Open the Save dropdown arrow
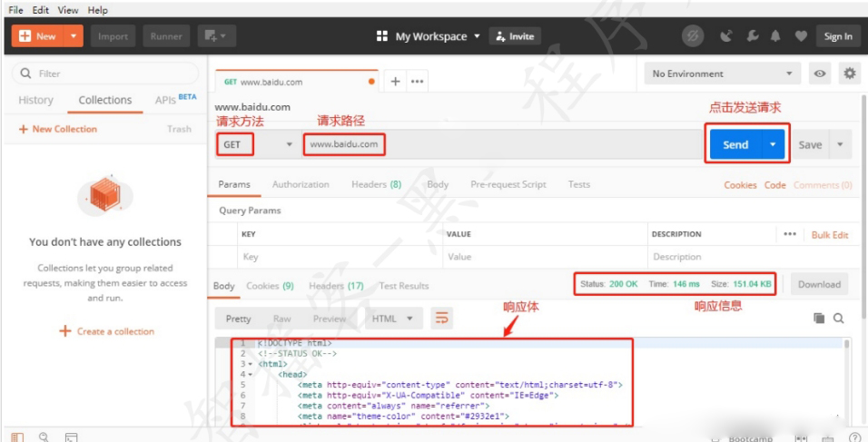Viewport: 868px width, 442px height. tap(841, 144)
